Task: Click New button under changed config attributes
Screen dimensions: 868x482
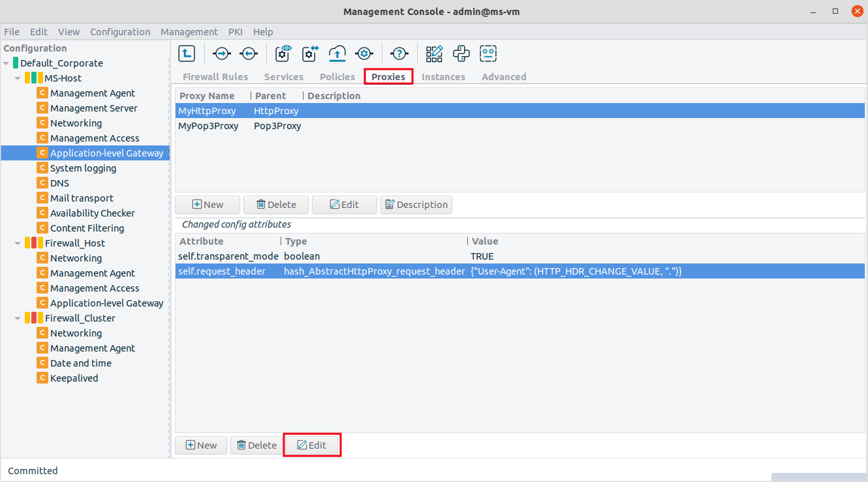Action: click(201, 445)
